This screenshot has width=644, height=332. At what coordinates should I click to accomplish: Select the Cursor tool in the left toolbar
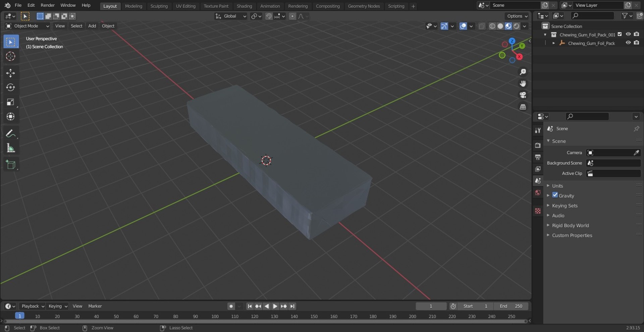[11, 56]
